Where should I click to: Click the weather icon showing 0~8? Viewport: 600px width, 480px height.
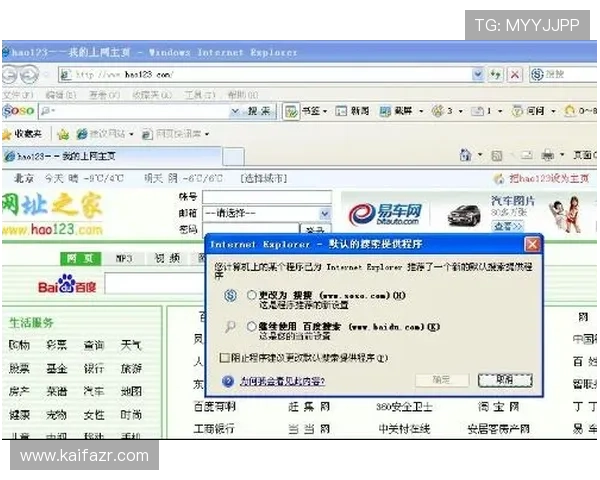570,111
